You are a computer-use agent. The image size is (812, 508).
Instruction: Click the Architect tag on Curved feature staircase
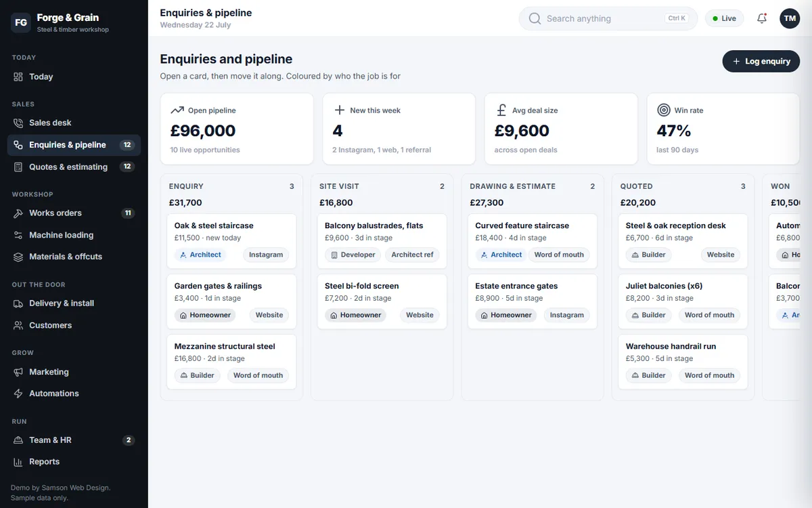501,255
